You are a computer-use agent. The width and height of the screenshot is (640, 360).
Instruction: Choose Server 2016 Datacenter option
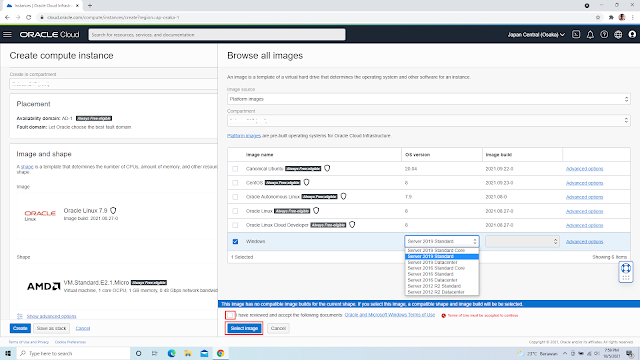tap(442, 280)
